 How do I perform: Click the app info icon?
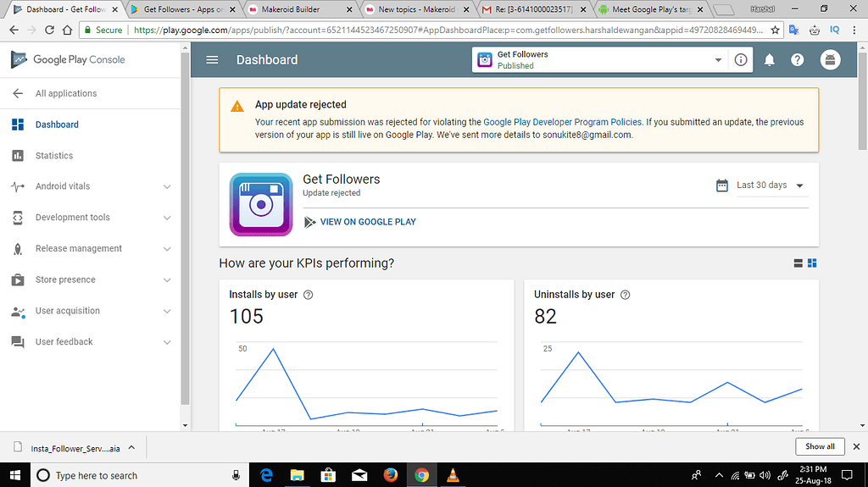741,60
